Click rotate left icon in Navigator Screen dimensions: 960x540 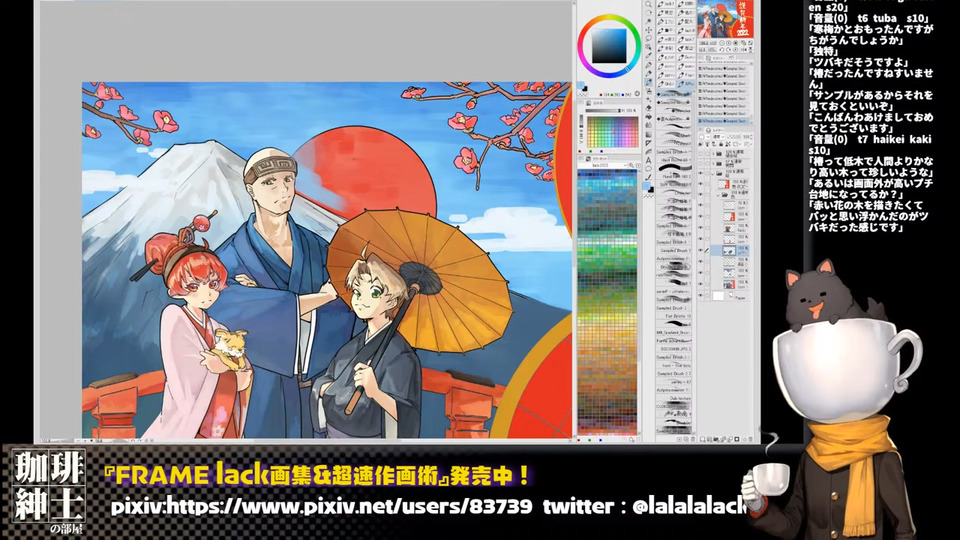[722, 50]
